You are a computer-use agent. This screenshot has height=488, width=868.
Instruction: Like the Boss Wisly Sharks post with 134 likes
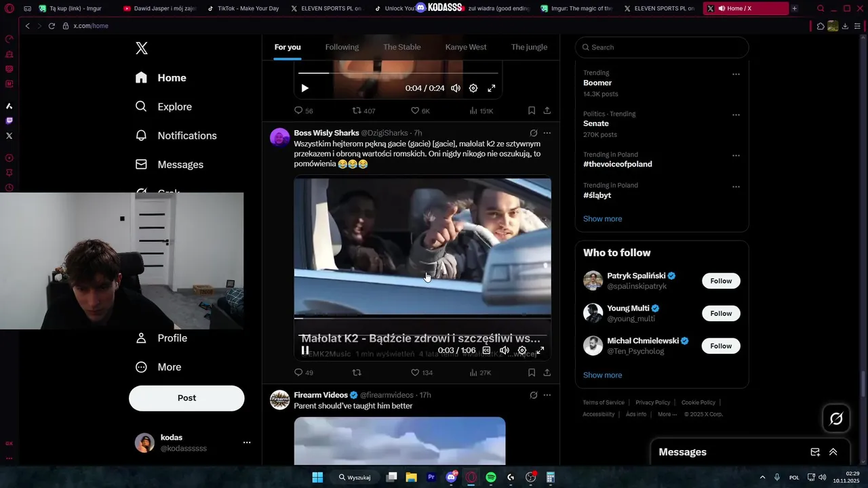422,373
